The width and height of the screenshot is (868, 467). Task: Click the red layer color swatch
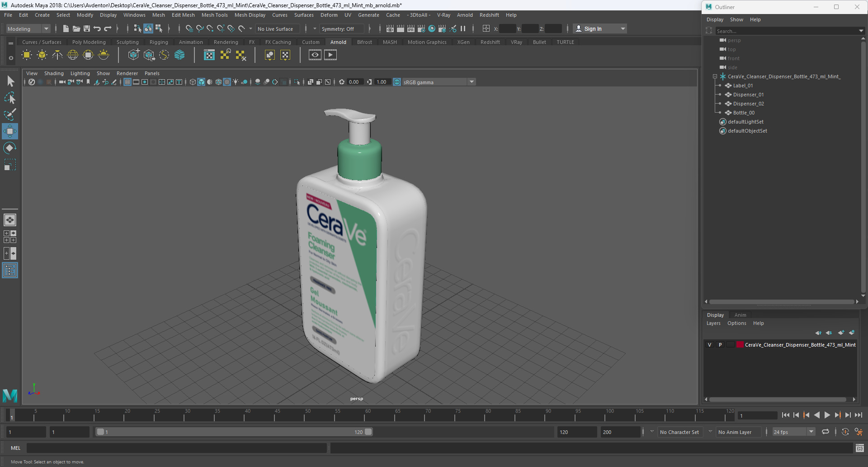740,345
